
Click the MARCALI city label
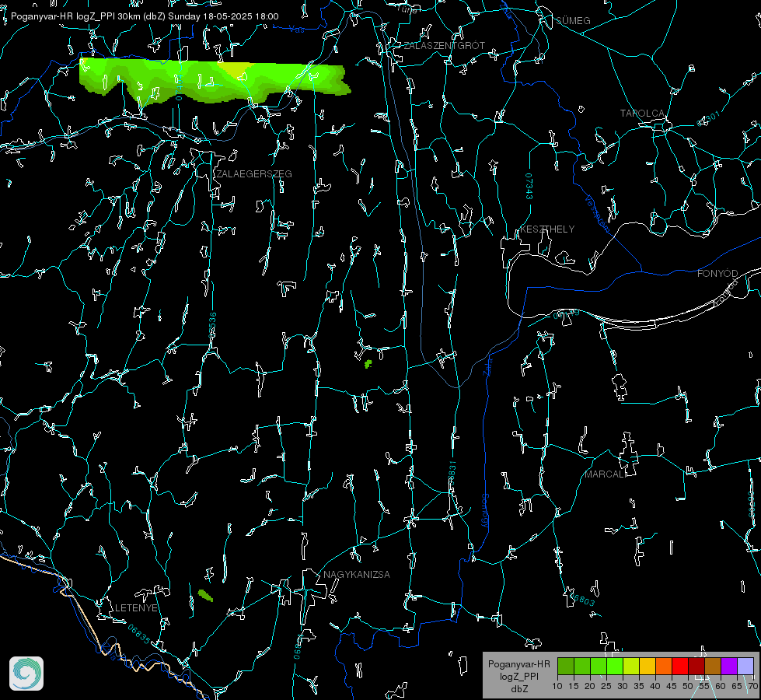tap(606, 474)
